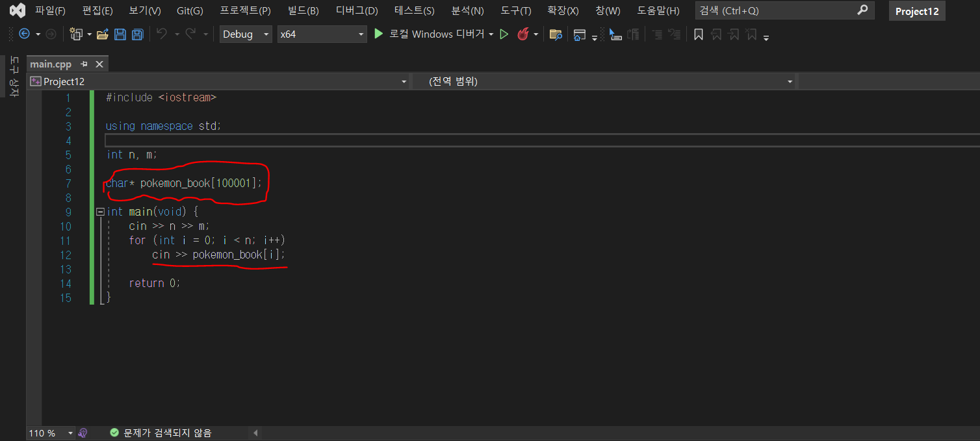Viewport: 980px width, 441px height.
Task: Open the navigate backward history dropdown
Action: tap(38, 34)
